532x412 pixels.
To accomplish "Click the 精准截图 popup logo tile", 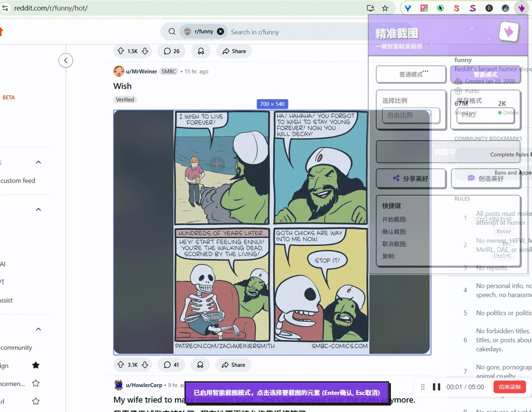I will (509, 32).
